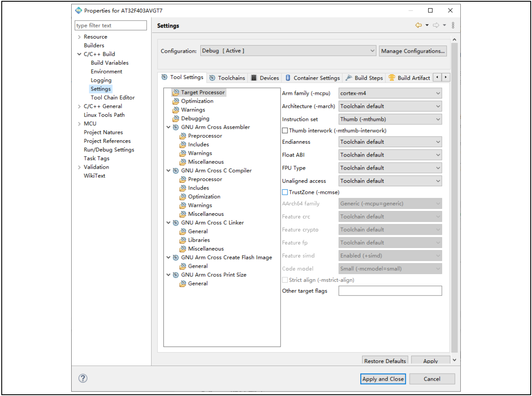
Task: Click in the Other target flags field
Action: 390,291
